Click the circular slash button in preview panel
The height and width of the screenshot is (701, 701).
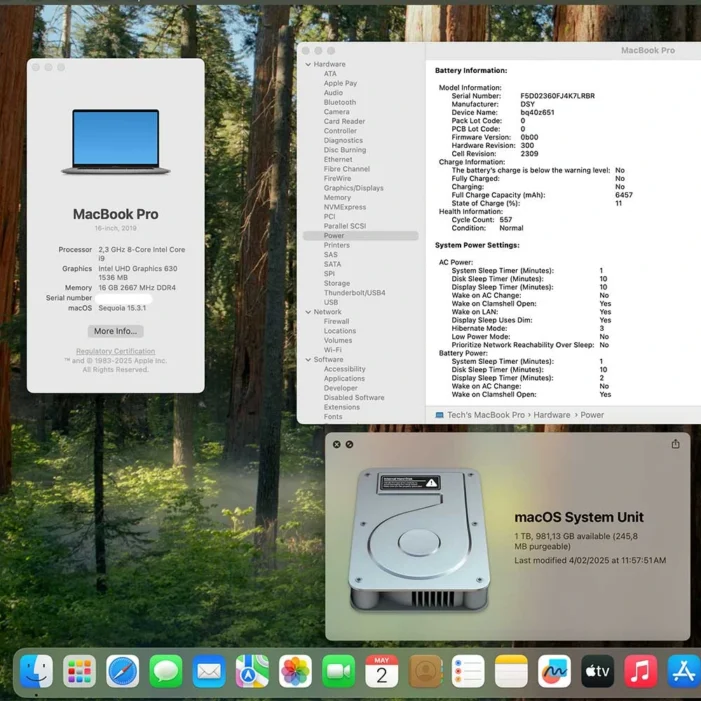[349, 444]
